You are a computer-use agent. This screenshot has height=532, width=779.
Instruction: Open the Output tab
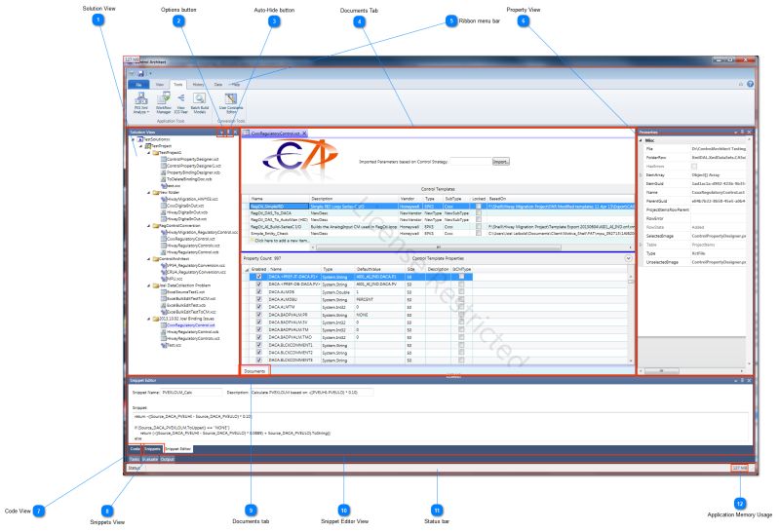[x=168, y=460]
